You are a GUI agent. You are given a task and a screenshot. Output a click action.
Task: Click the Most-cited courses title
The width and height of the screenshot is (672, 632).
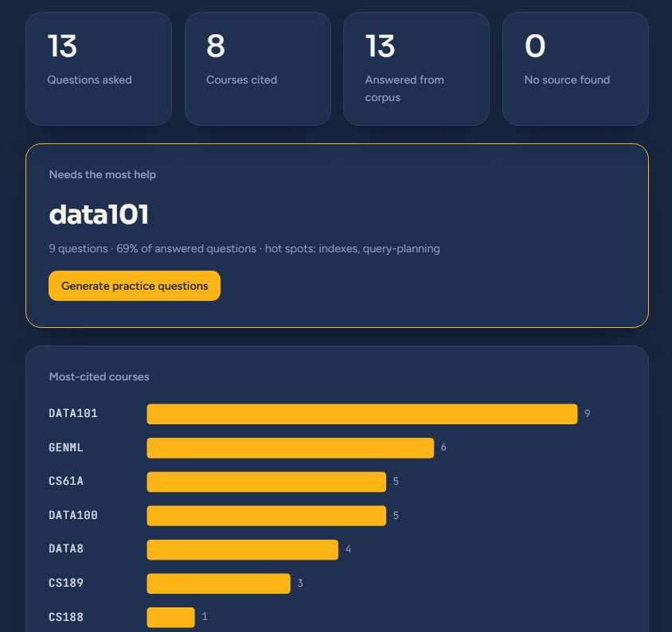click(99, 376)
